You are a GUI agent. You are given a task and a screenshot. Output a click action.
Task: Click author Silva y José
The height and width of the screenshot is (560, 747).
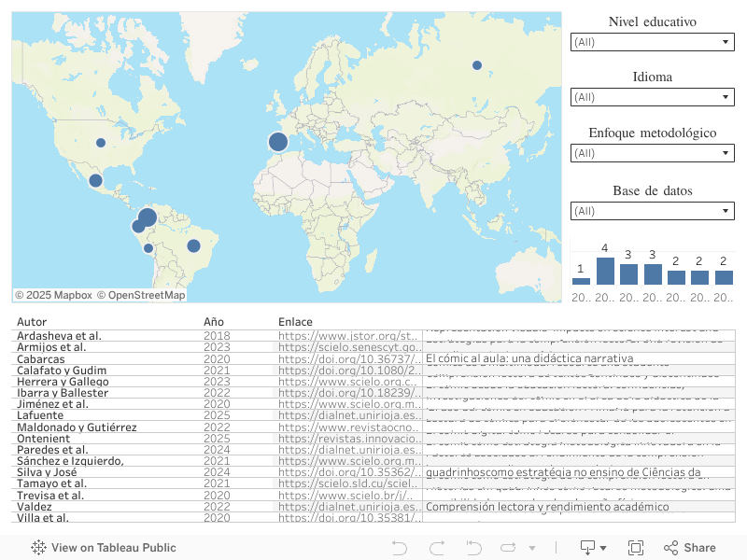tap(47, 472)
